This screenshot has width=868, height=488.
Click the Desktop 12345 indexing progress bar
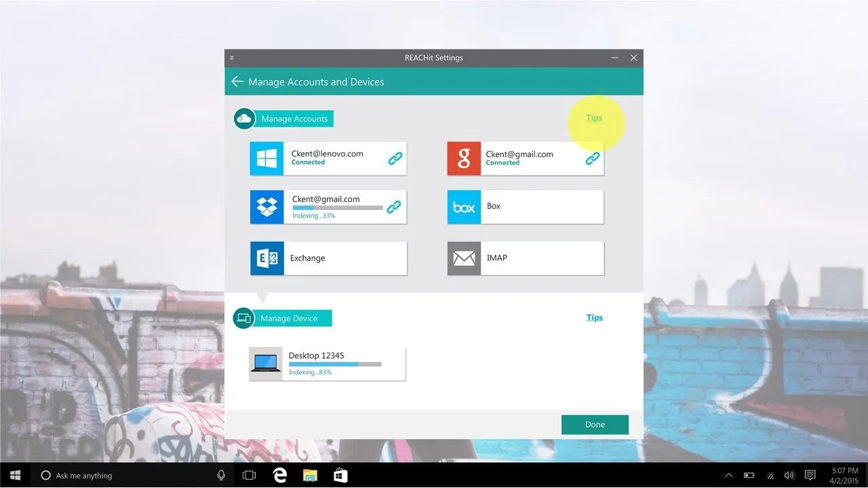(335, 364)
